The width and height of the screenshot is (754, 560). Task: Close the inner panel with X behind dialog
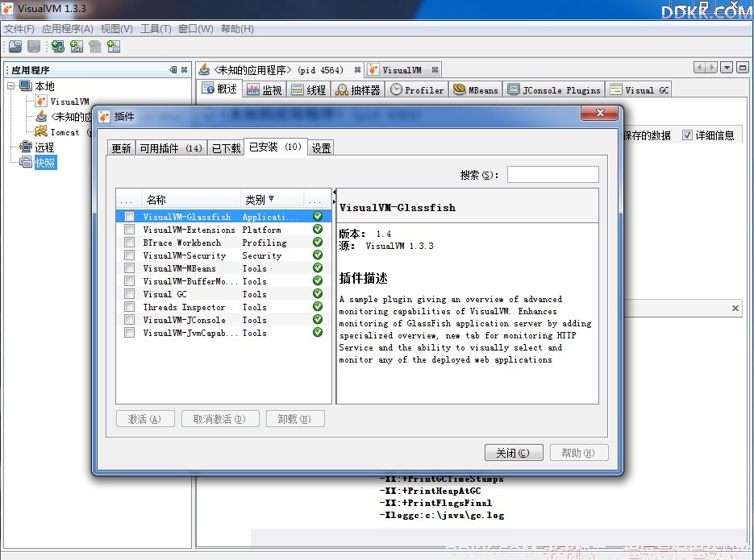(x=735, y=308)
